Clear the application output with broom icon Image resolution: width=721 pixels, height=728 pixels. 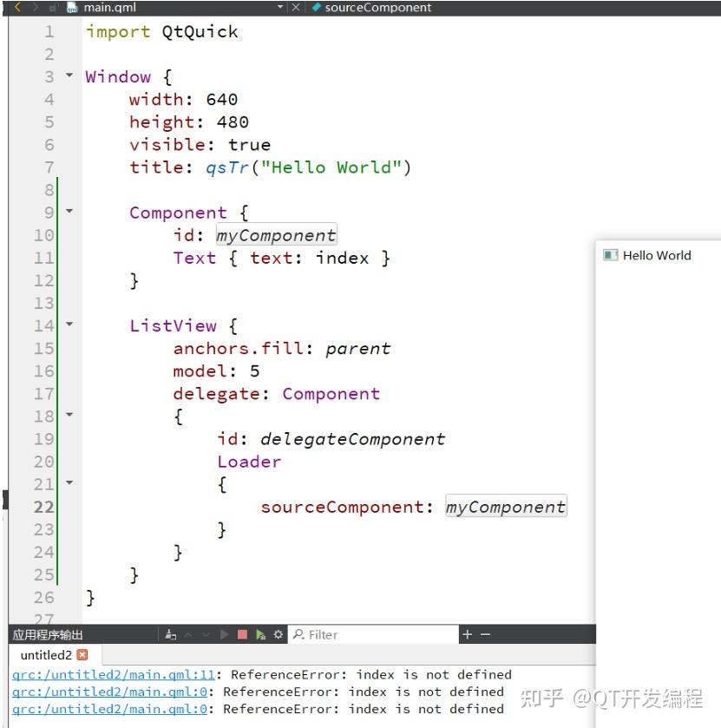[170, 634]
